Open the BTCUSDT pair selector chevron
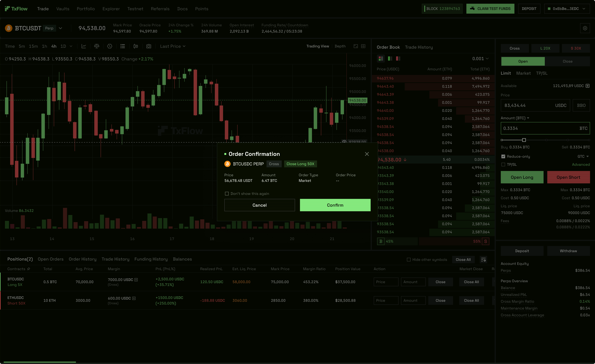 [x=60, y=28]
